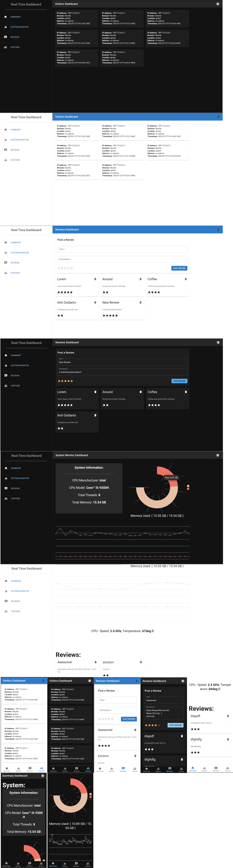Click empty Description field on light desktop Reviews form

click(122, 259)
